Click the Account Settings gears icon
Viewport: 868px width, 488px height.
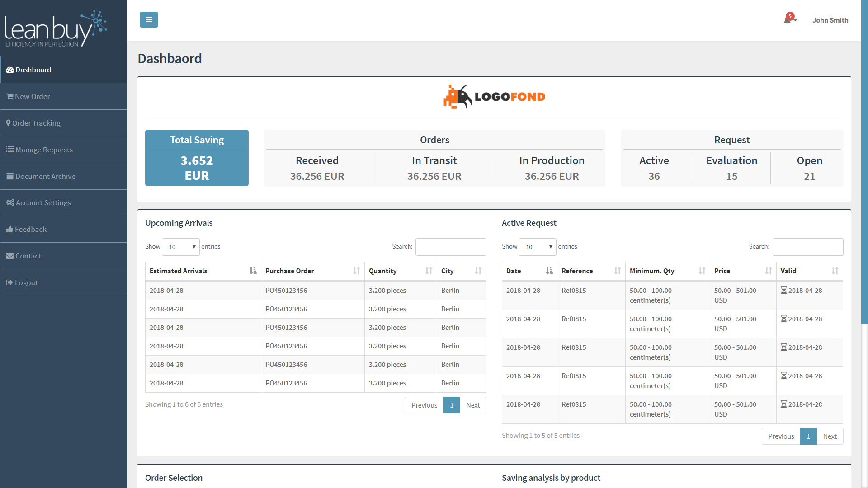tap(10, 202)
